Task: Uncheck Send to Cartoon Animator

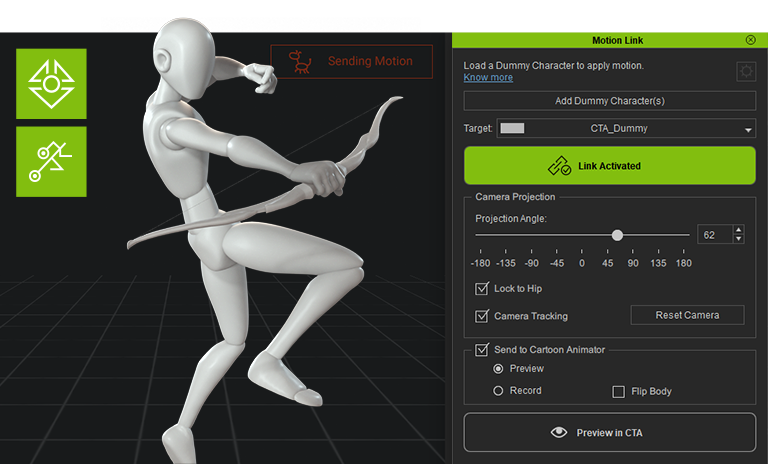Action: pos(482,349)
